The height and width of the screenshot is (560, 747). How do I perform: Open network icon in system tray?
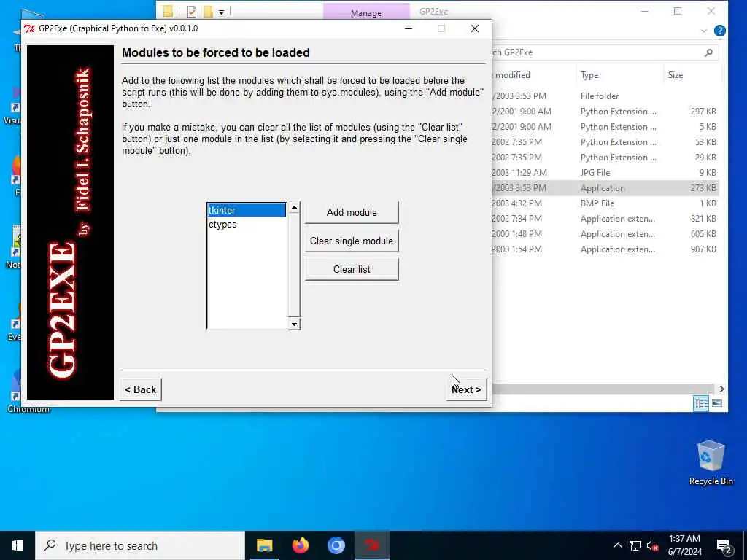pyautogui.click(x=635, y=545)
